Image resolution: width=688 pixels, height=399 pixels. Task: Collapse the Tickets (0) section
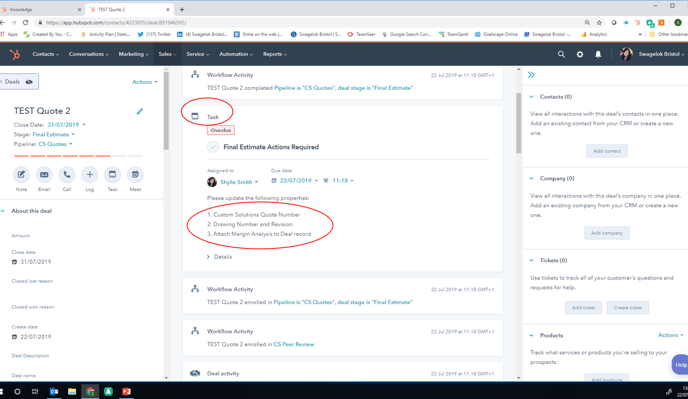tap(532, 260)
